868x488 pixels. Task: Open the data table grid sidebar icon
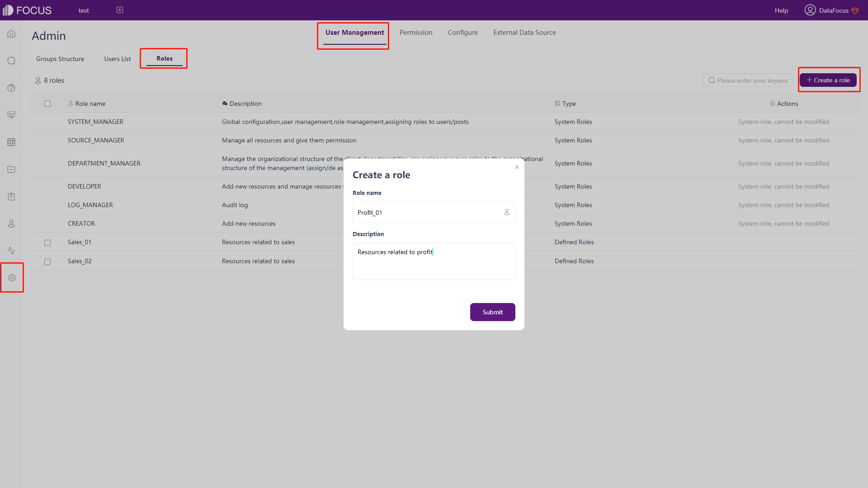(11, 142)
